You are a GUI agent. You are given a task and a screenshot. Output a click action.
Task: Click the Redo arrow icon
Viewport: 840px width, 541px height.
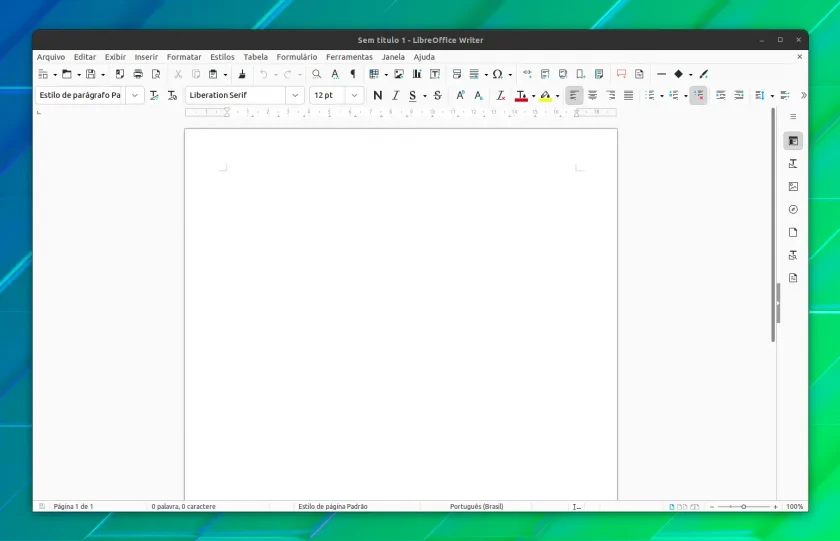pyautogui.click(x=288, y=74)
